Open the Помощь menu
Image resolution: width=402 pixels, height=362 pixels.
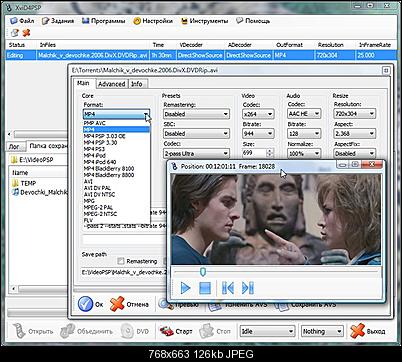(x=253, y=21)
